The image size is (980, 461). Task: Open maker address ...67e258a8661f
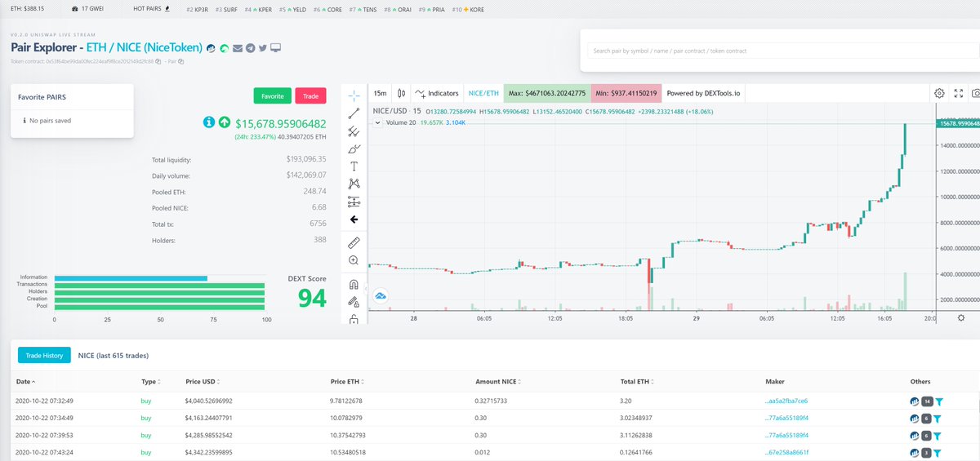pos(787,452)
